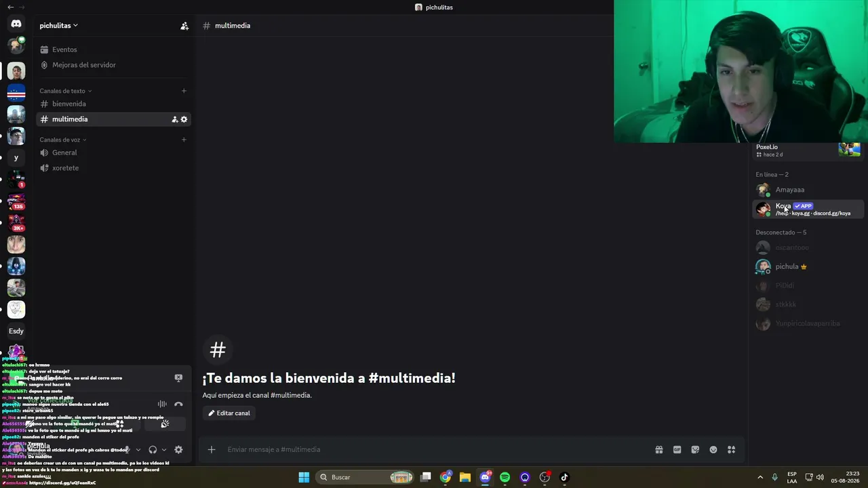The height and width of the screenshot is (488, 868).
Task: Switch to the bienvenida channel
Action: pyautogui.click(x=113, y=104)
